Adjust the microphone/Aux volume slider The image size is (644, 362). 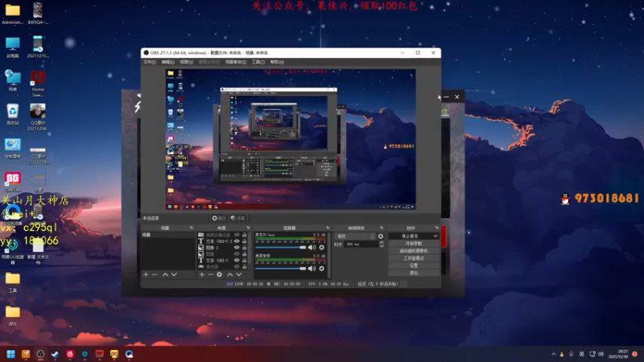(x=281, y=248)
